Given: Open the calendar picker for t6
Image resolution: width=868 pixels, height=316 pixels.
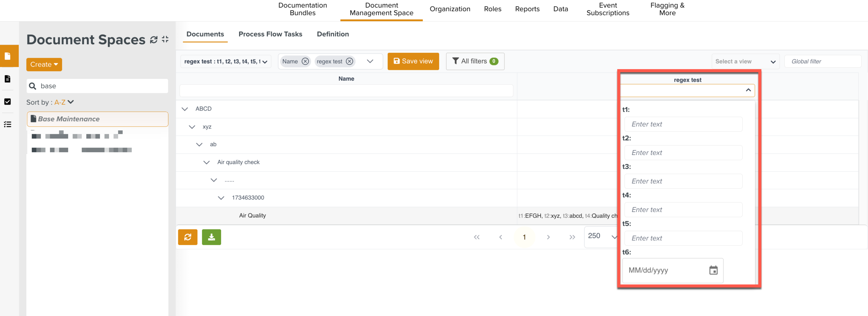Looking at the screenshot, I should click(713, 270).
